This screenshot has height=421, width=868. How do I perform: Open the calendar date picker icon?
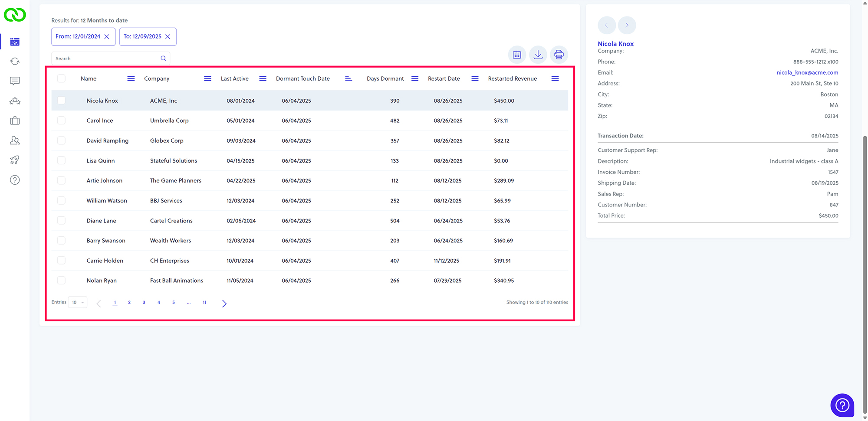click(x=517, y=55)
